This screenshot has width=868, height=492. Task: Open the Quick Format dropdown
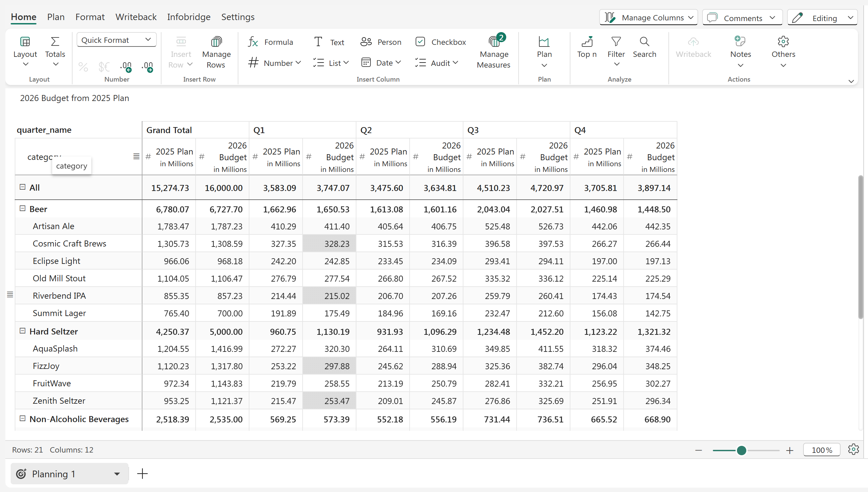tap(116, 40)
